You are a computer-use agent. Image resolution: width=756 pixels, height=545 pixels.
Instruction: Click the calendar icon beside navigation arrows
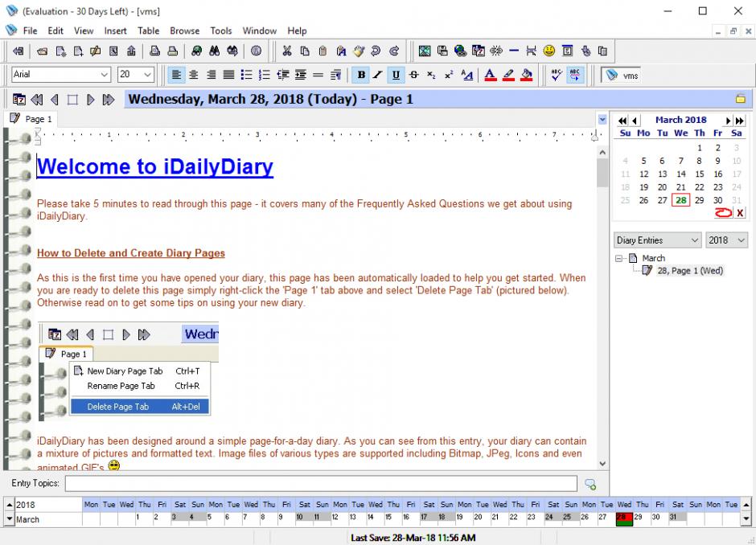pyautogui.click(x=19, y=100)
